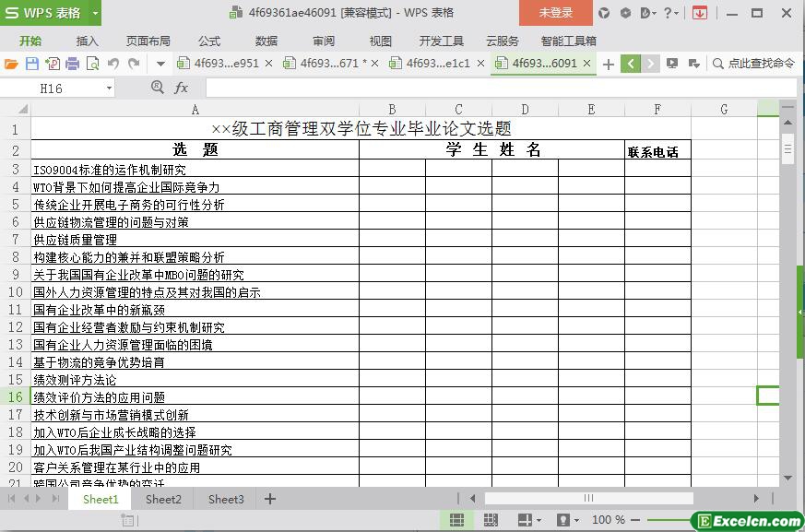Jump to last sheet navigation arrow
Image resolution: width=805 pixels, height=532 pixels.
point(56,499)
